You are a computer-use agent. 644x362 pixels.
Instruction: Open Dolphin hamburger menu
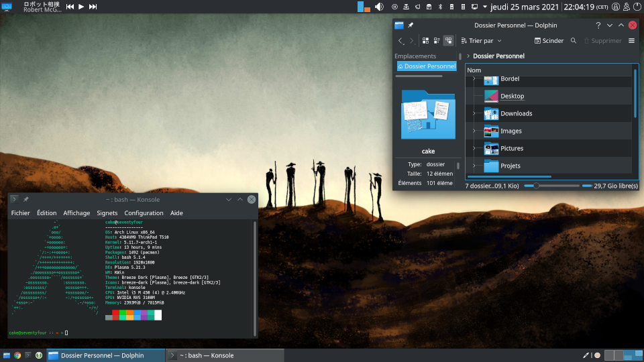click(632, 41)
